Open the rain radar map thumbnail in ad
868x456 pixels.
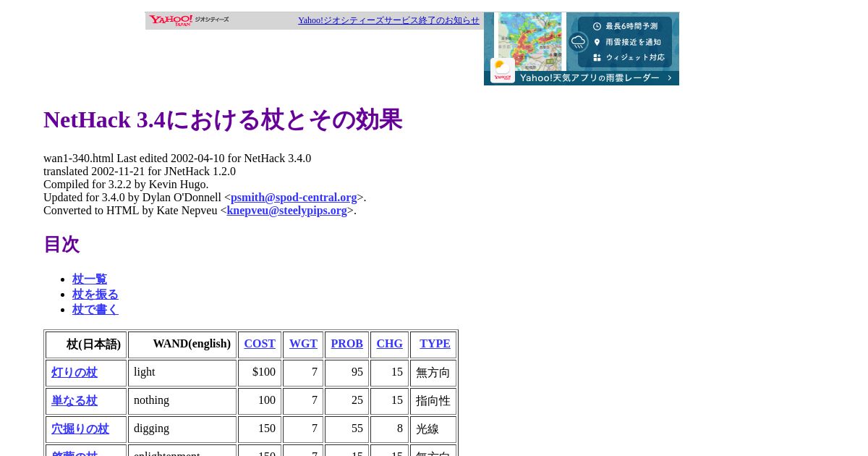click(530, 41)
